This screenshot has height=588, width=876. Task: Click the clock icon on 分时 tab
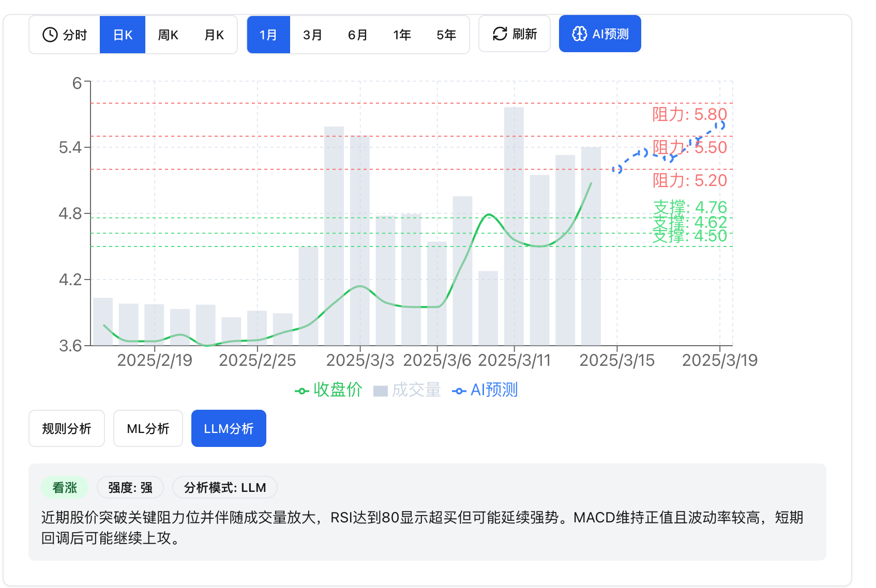click(x=50, y=35)
